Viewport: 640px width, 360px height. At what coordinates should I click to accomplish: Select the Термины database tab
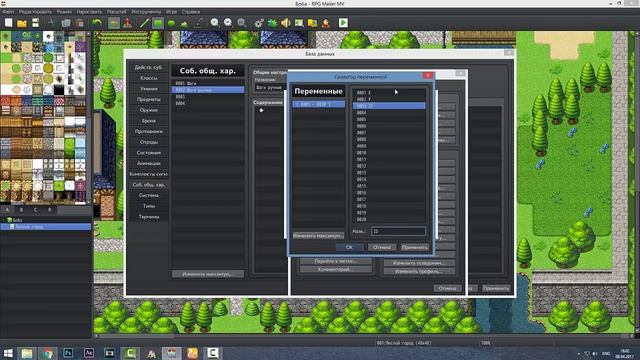point(149,217)
